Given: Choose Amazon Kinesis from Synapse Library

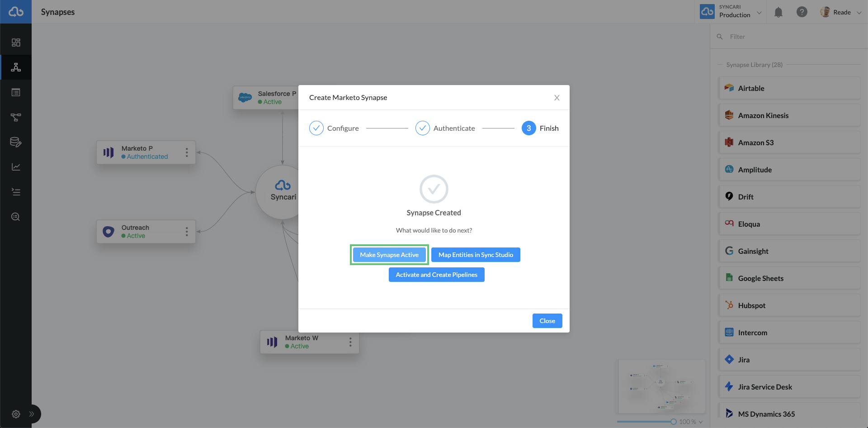Looking at the screenshot, I should tap(789, 115).
